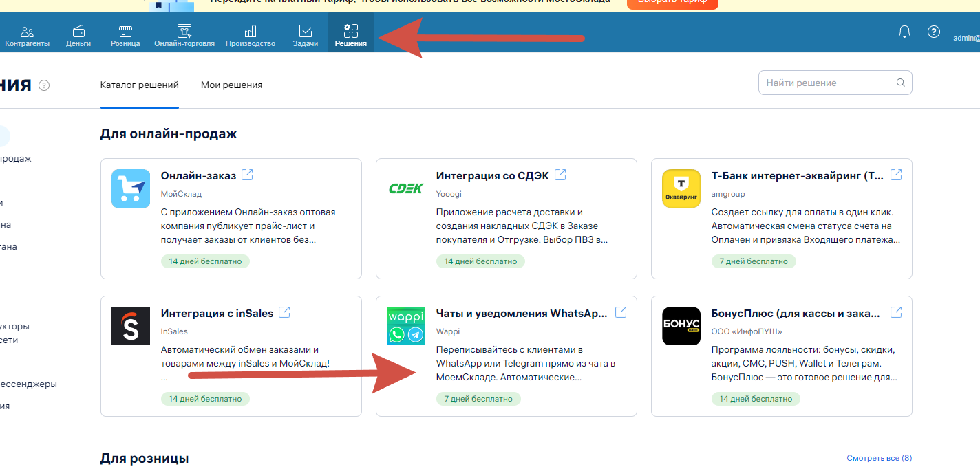980x469 pixels.
Task: Open the Производство section
Action: click(x=251, y=36)
